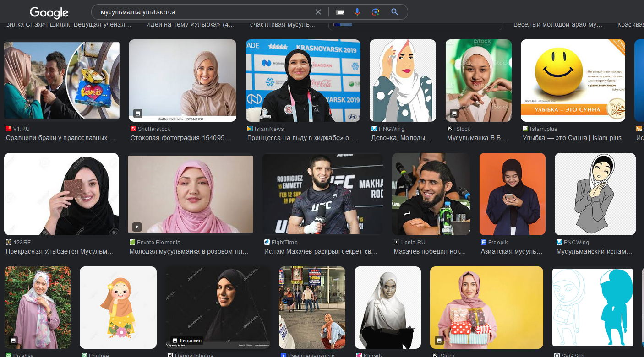The image size is (644, 357).
Task: Search by image with Google Lens
Action: pos(376,12)
